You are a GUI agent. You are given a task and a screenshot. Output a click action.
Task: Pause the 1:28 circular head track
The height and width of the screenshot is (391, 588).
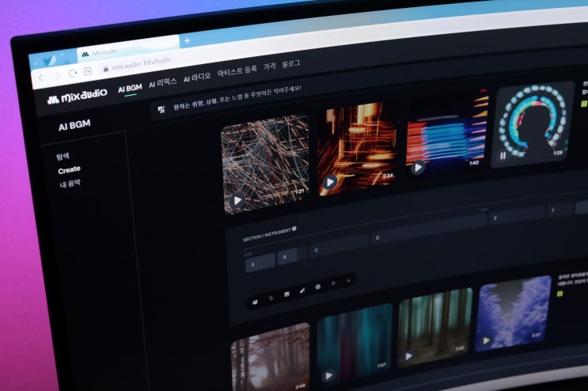[x=503, y=155]
